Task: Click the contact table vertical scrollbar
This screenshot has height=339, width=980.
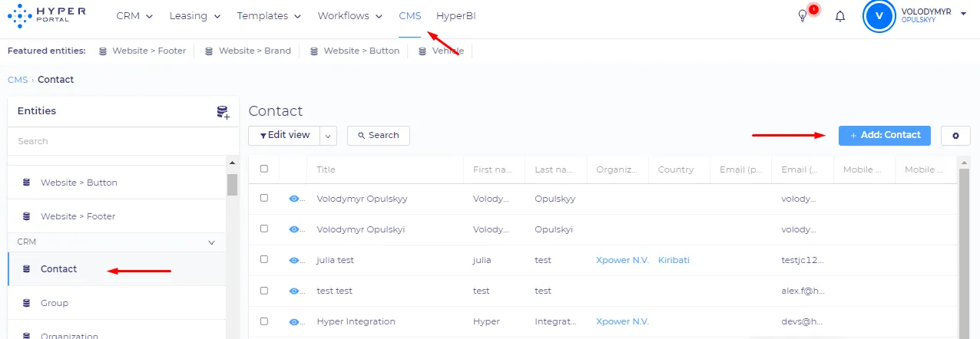Action: point(965,253)
